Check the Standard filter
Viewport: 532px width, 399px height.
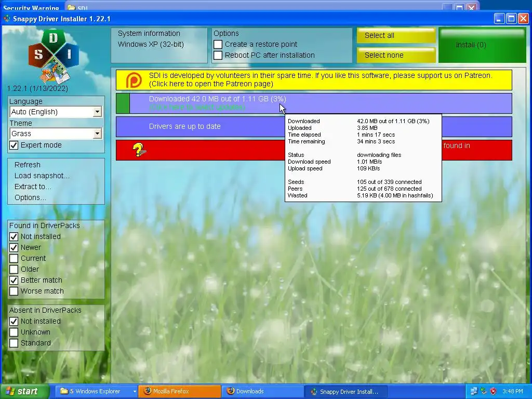point(14,343)
